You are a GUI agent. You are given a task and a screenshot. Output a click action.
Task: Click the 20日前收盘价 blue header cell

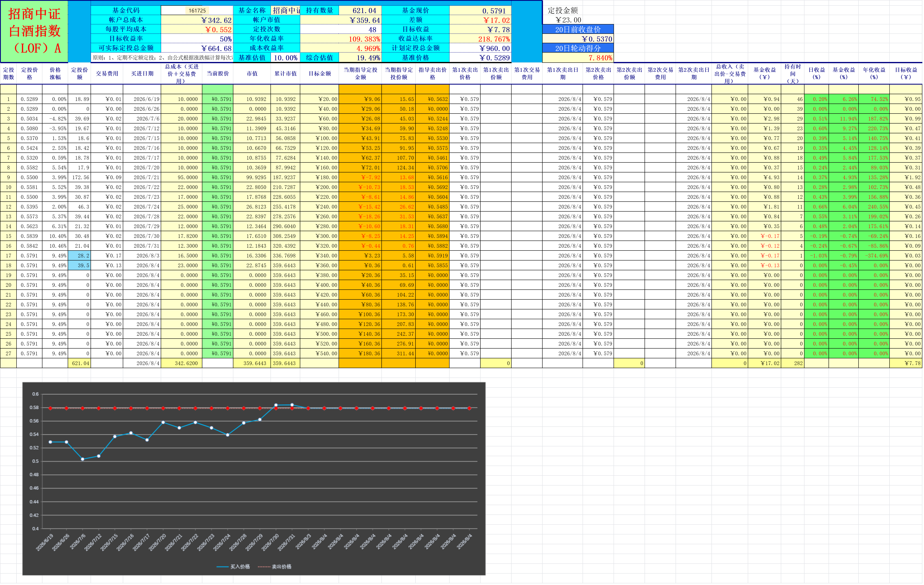(578, 29)
